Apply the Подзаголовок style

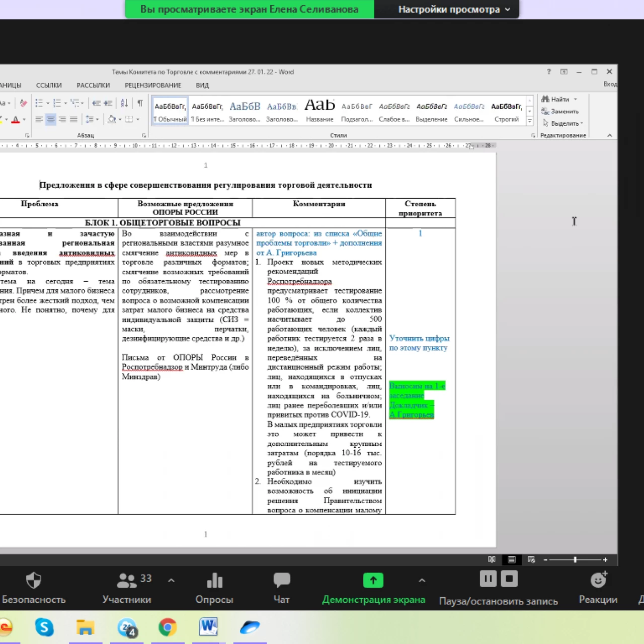[x=357, y=111]
